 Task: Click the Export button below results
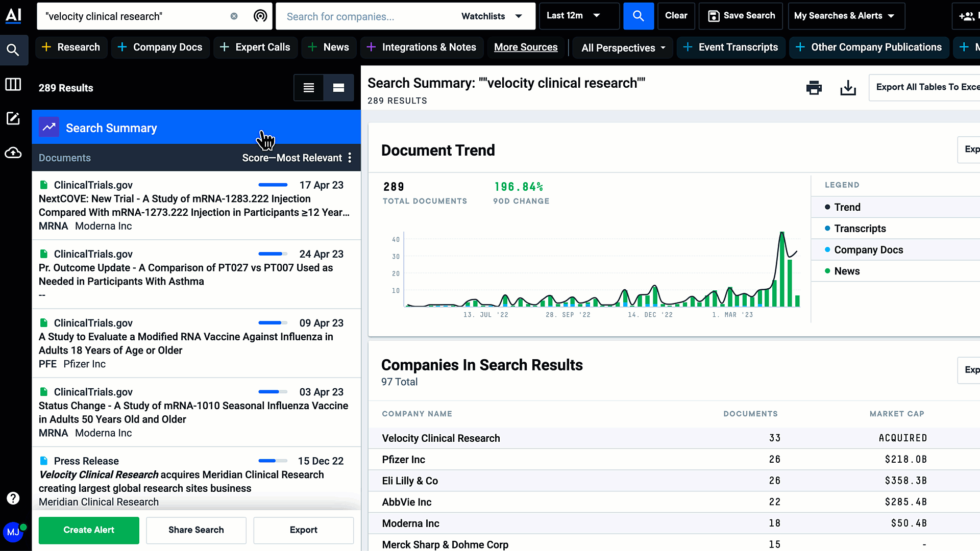(x=304, y=530)
